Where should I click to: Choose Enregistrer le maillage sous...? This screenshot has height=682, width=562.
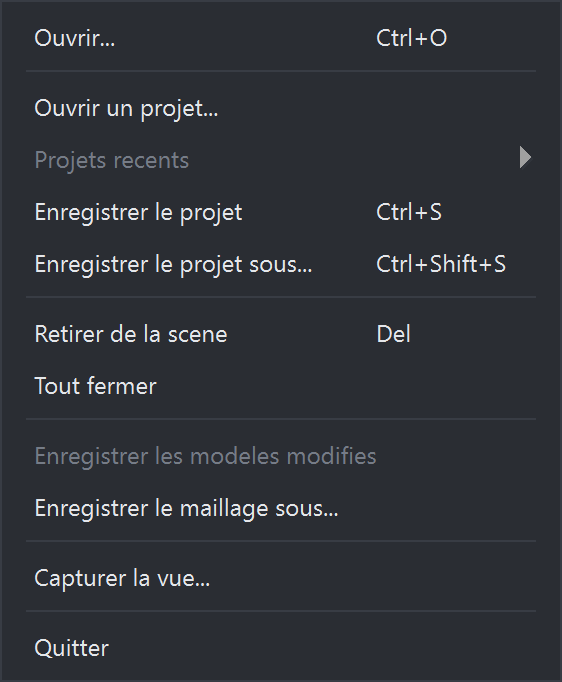point(281,508)
